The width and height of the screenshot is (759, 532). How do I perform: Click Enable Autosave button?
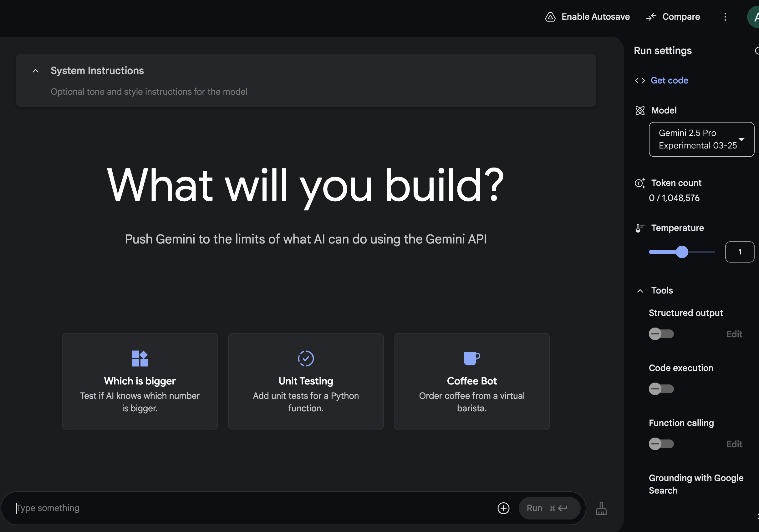(x=588, y=17)
